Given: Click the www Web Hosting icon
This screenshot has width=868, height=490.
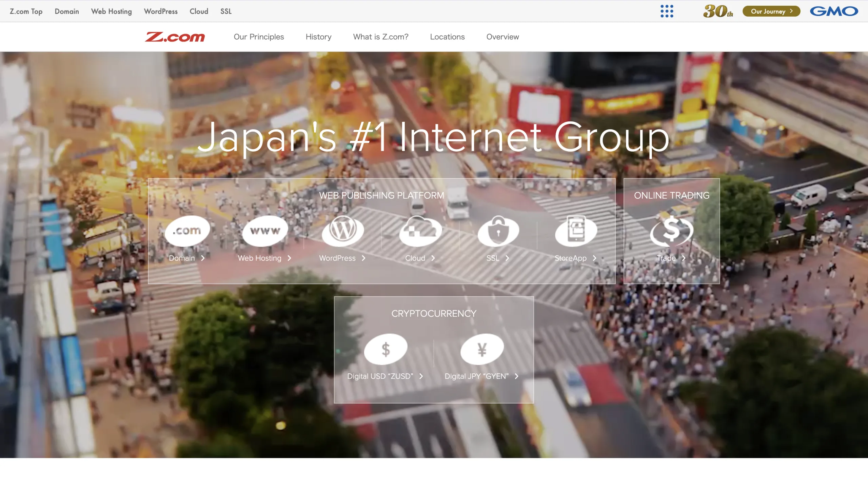Looking at the screenshot, I should point(265,231).
